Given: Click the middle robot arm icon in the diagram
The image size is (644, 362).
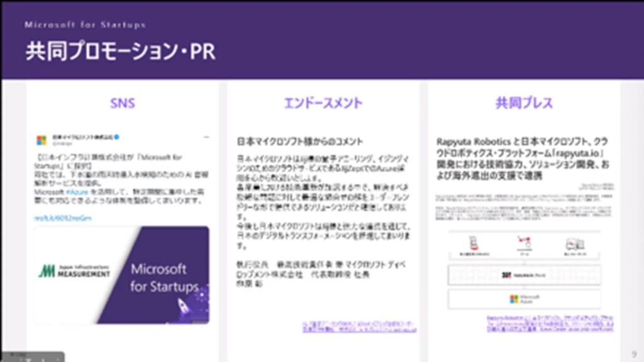Looking at the screenshot, I should (524, 243).
